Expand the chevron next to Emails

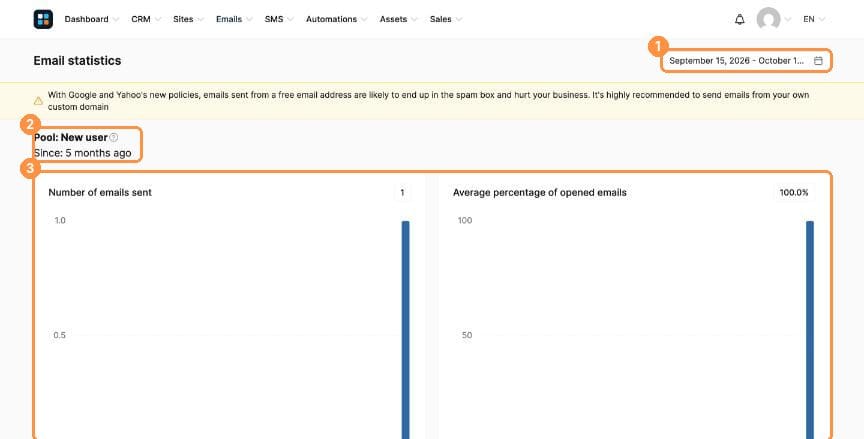(x=249, y=20)
